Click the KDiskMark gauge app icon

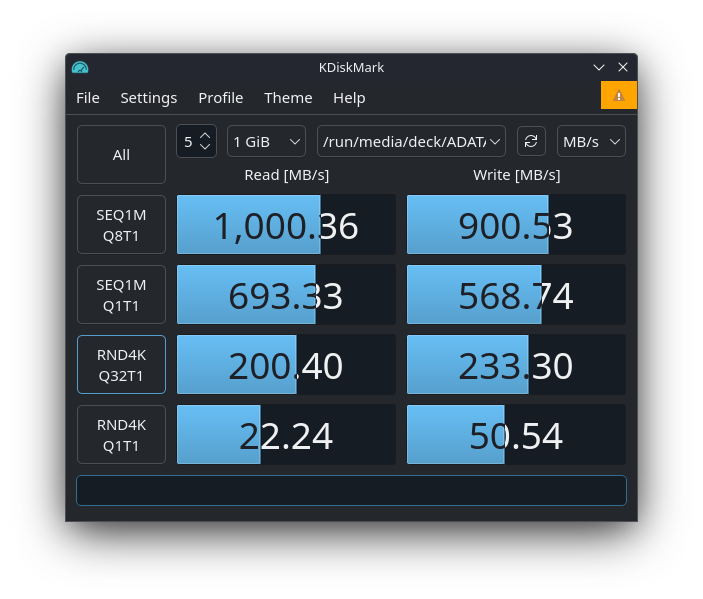pyautogui.click(x=80, y=68)
